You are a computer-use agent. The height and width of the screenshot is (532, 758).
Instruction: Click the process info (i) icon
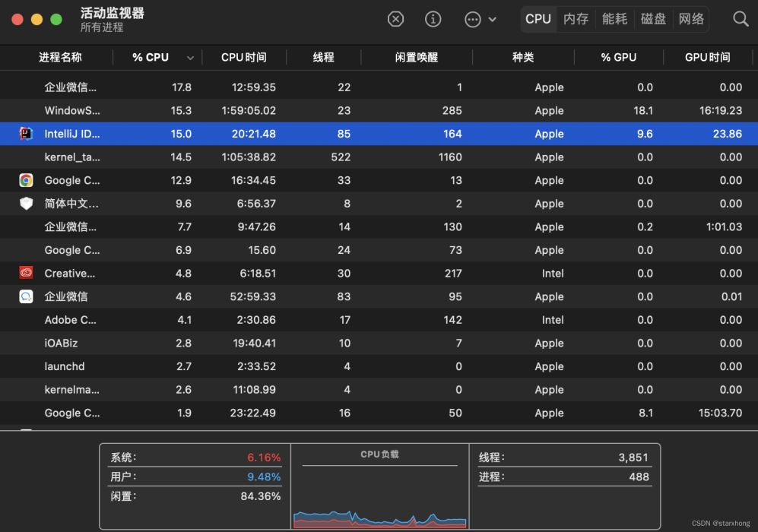tap(433, 19)
